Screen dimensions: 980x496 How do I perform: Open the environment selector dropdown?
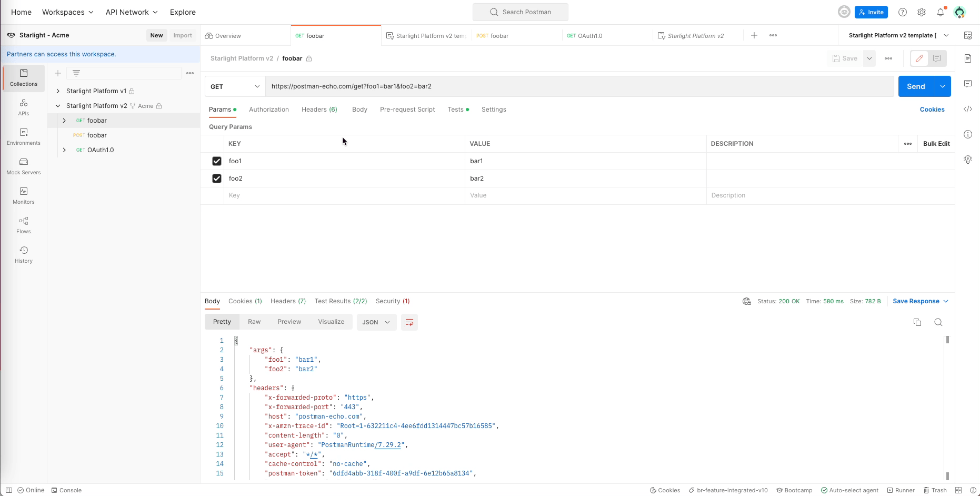point(898,35)
